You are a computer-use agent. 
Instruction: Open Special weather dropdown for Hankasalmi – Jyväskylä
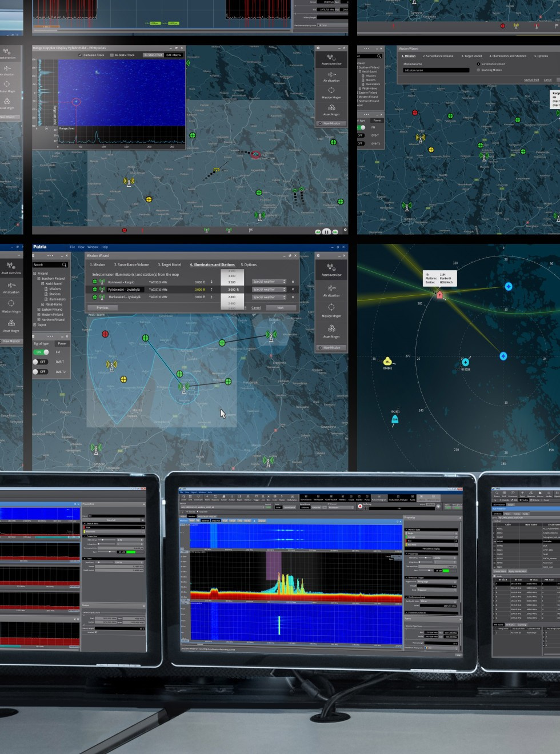coord(269,297)
